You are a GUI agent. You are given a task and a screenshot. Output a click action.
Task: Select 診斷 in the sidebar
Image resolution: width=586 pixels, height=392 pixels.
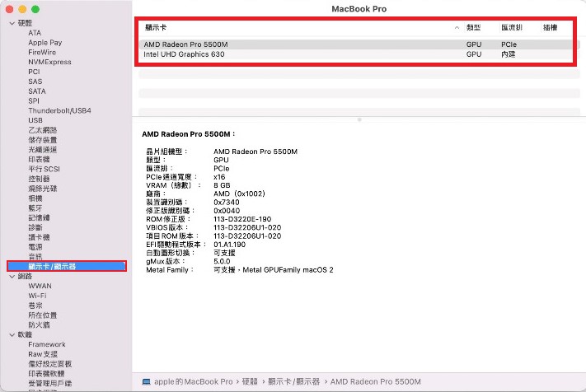pyautogui.click(x=35, y=227)
